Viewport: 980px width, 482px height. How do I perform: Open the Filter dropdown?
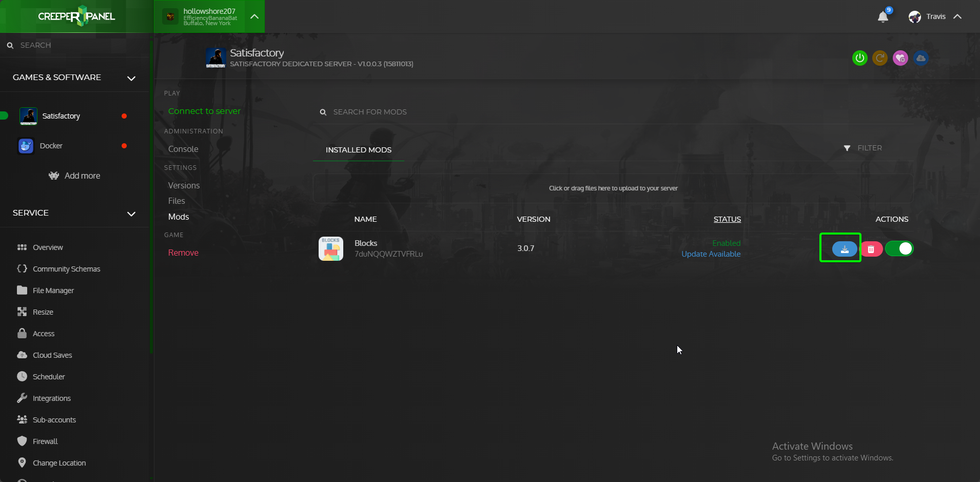(x=863, y=148)
